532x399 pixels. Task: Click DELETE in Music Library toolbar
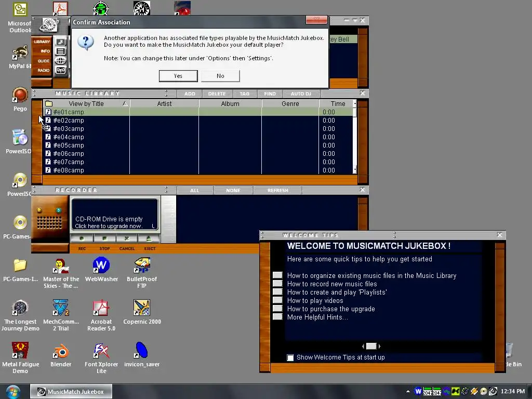pos(217,94)
